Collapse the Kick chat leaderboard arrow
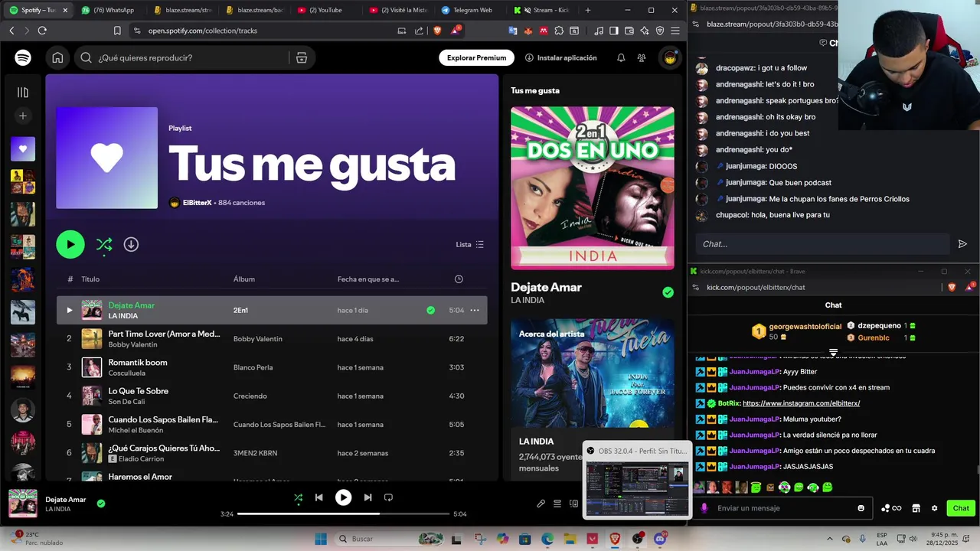Viewport: 980px width, 551px height. [833, 353]
